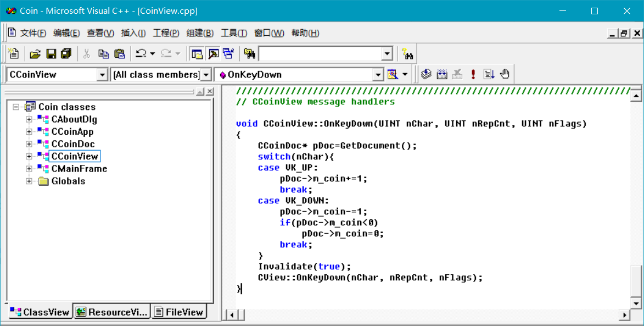Viewport: 644px width, 326px height.
Task: Expand the CCoinApp class node
Action: pyautogui.click(x=29, y=131)
